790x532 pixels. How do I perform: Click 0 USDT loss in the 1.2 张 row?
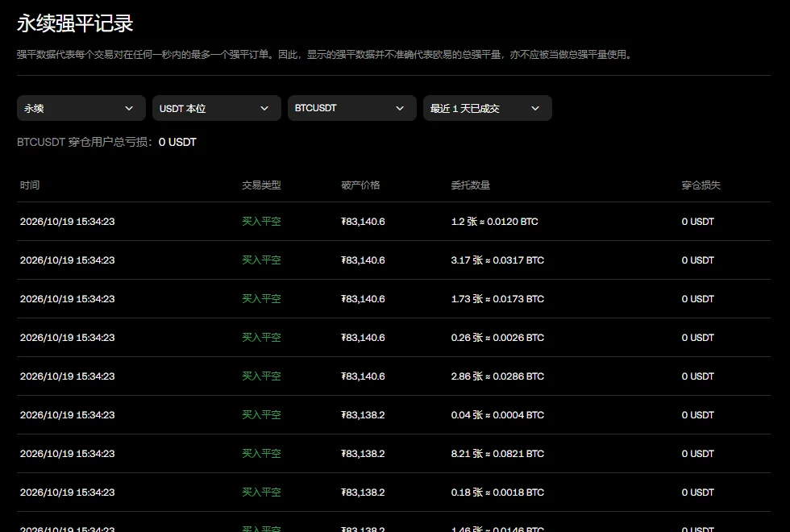pos(698,222)
